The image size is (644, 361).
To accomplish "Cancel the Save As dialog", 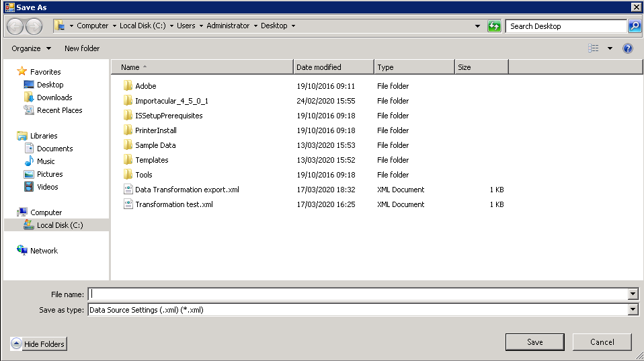I will pyautogui.click(x=602, y=342).
